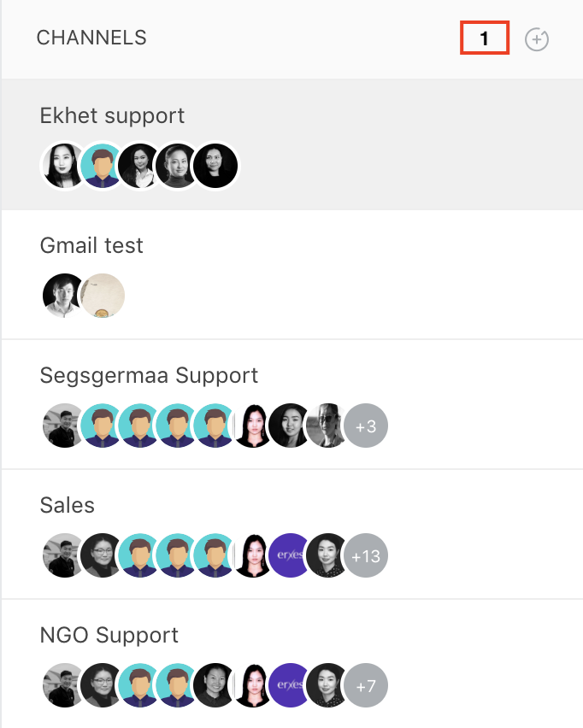The height and width of the screenshot is (728, 583).
Task: Select the Sales channel title
Action: (68, 505)
